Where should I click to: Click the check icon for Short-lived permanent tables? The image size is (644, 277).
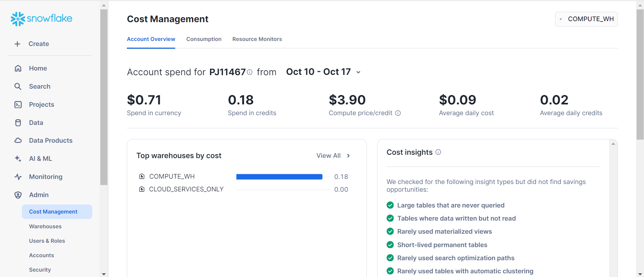pyautogui.click(x=390, y=245)
